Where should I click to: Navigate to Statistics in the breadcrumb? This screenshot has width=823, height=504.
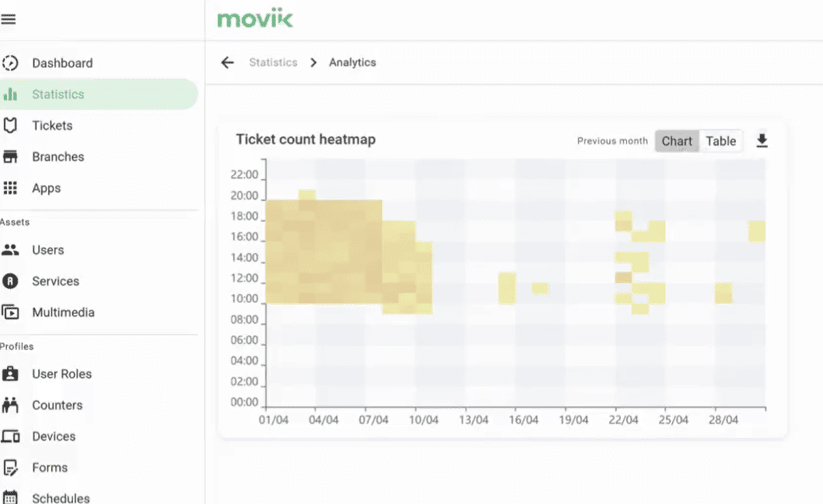273,62
